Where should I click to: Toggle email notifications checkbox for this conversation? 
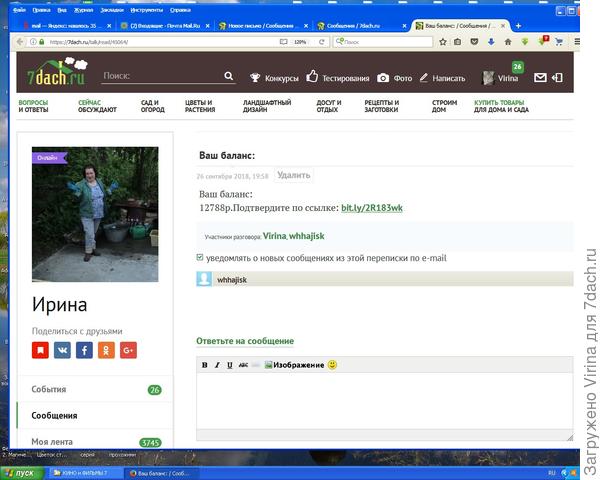(200, 257)
